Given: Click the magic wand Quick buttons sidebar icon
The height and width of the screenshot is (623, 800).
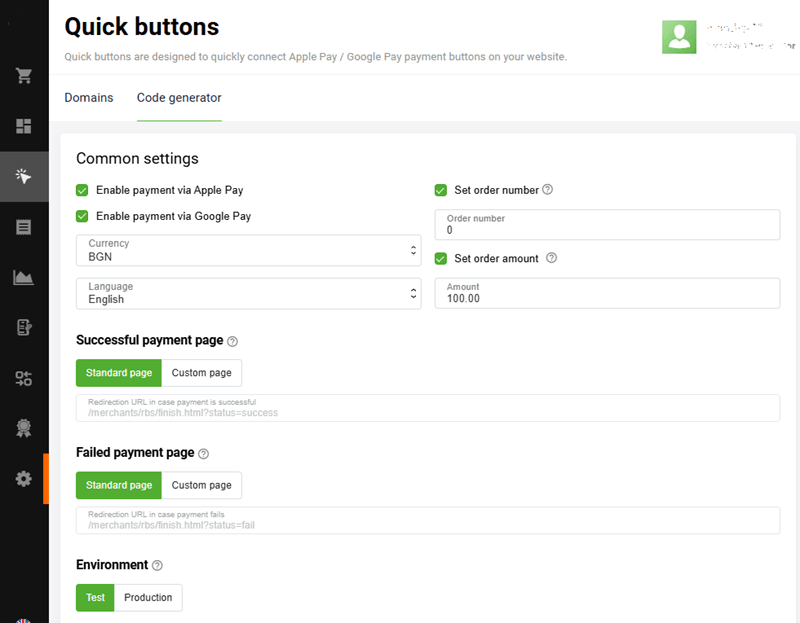Looking at the screenshot, I should tap(24, 176).
